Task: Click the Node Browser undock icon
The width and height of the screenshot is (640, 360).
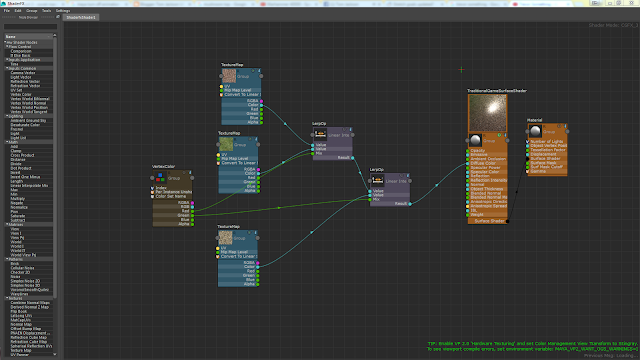Action: (x=58, y=17)
